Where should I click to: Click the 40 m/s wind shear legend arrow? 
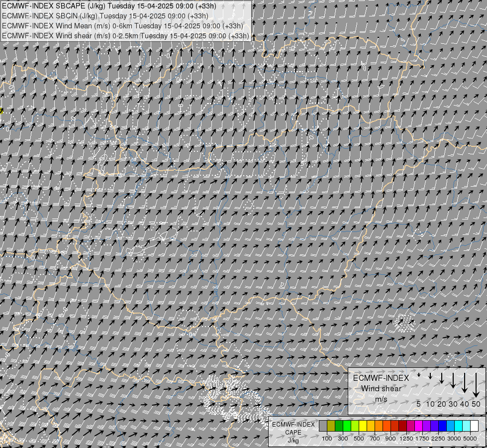(x=464, y=383)
